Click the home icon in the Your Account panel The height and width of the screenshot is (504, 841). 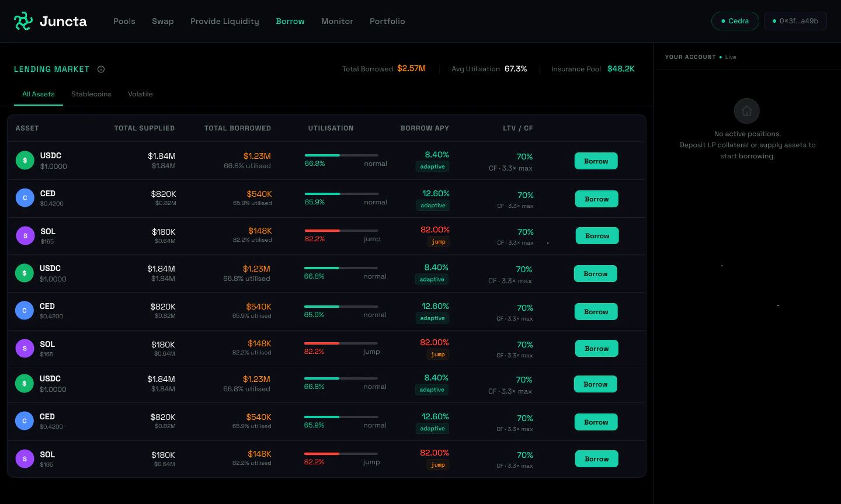(x=747, y=111)
